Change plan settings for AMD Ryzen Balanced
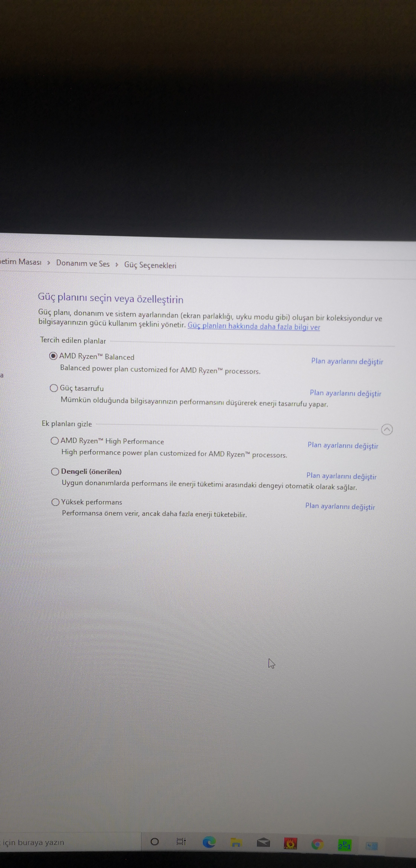 point(347,361)
